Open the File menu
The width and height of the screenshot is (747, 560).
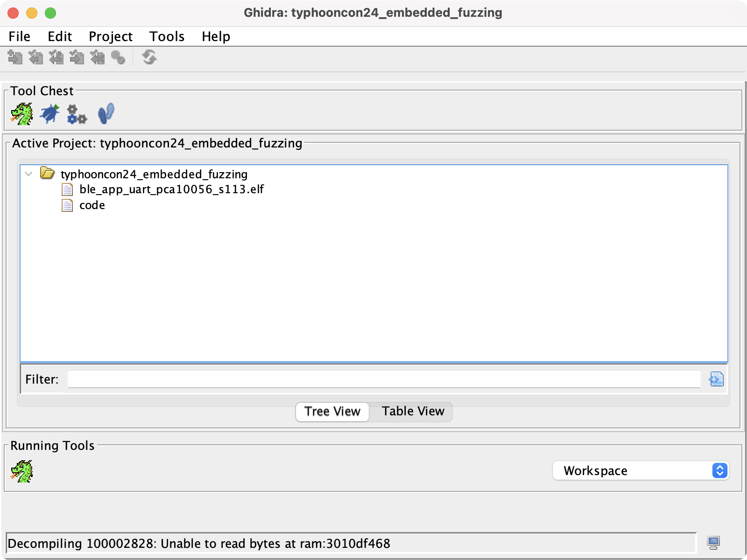(19, 36)
